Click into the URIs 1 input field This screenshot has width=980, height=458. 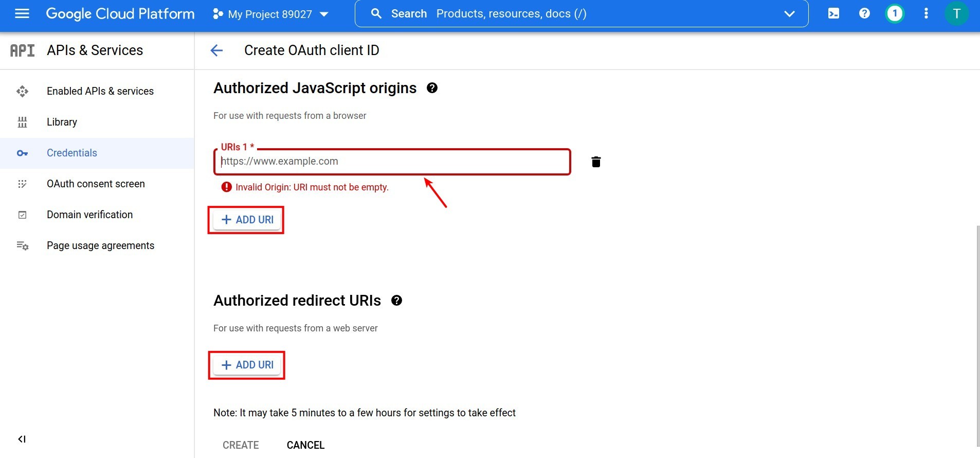[392, 162]
